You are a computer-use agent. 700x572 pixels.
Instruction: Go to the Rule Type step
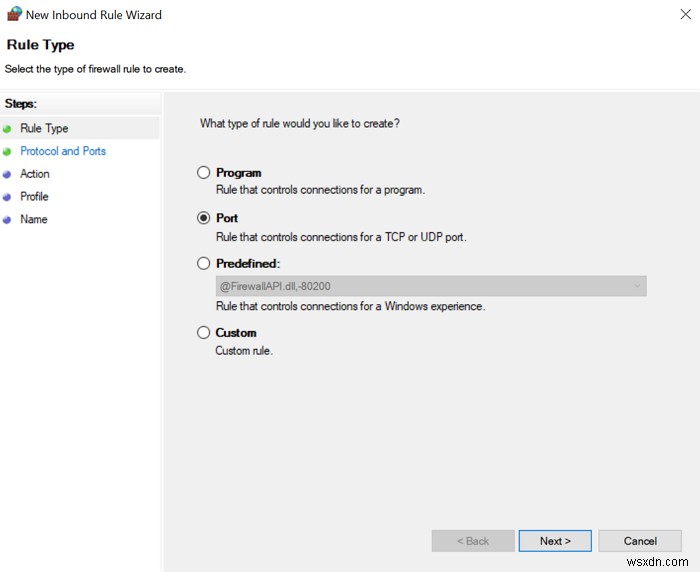[x=44, y=129]
